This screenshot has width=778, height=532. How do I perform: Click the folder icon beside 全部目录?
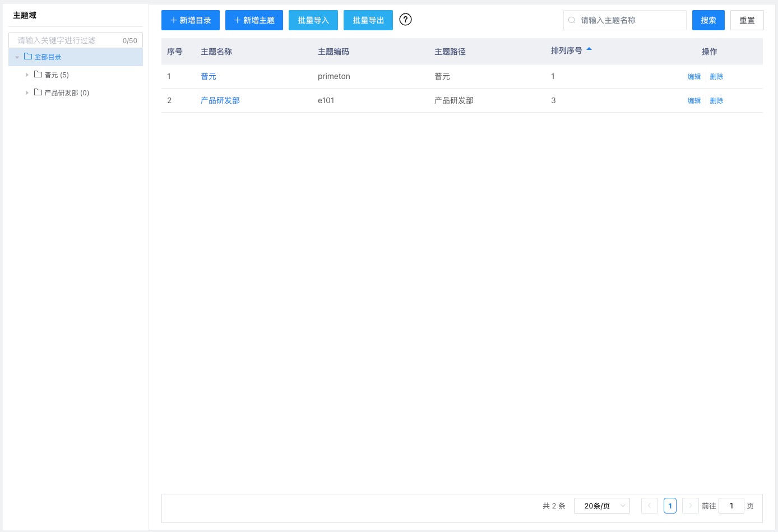(x=28, y=56)
